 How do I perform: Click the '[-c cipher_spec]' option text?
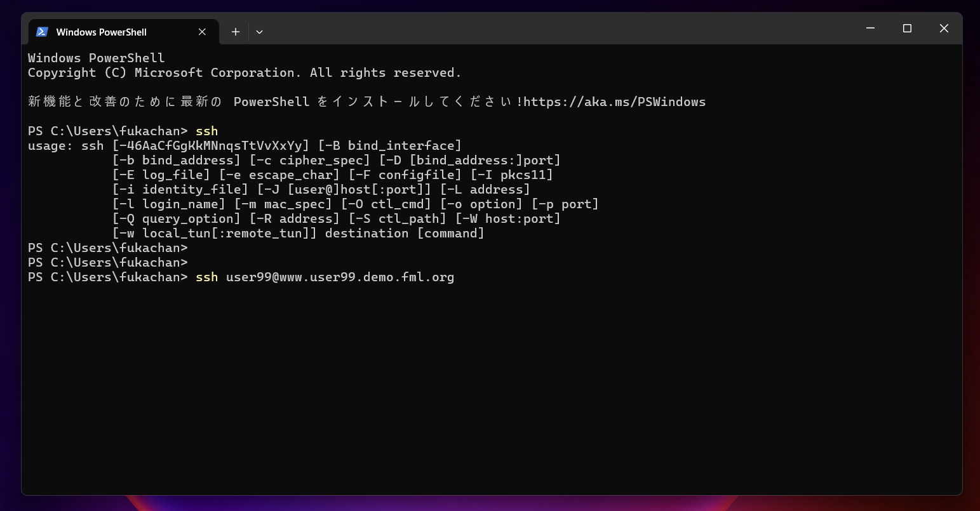click(310, 160)
